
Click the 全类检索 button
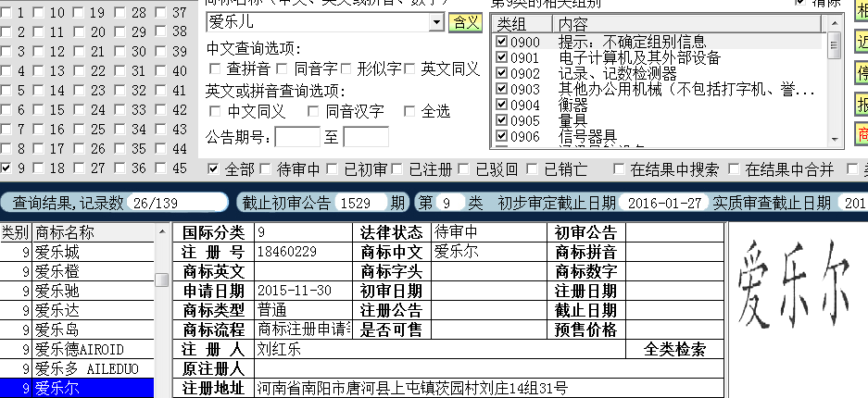tap(674, 349)
